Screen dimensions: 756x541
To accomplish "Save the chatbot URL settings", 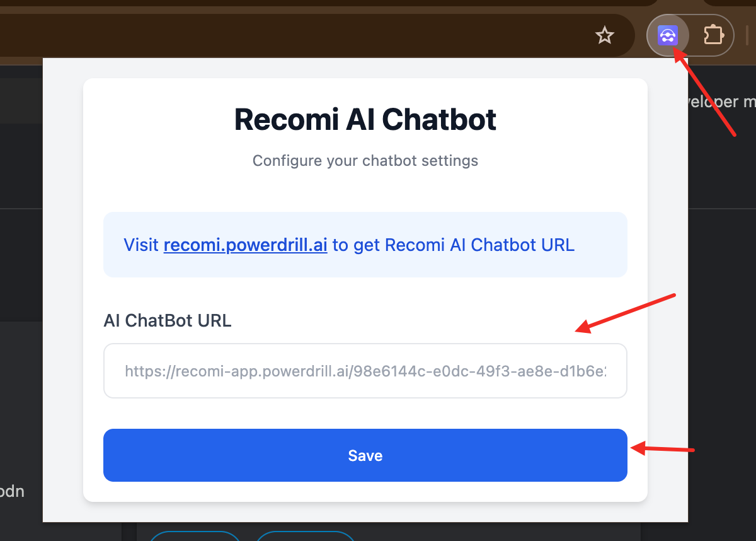I will [x=365, y=455].
